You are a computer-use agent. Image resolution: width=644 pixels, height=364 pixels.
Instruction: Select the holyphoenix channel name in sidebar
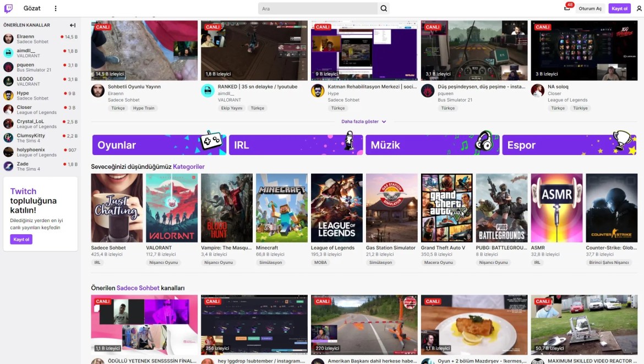[x=31, y=150]
